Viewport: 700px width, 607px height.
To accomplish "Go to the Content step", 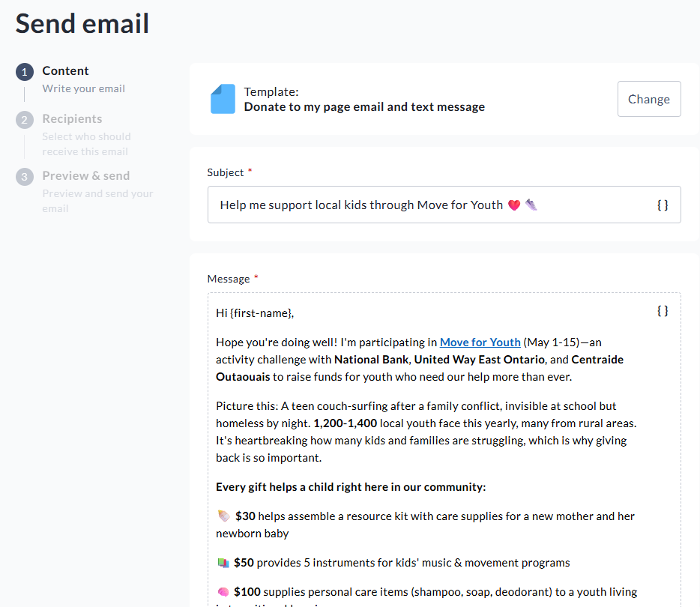I will tap(65, 71).
